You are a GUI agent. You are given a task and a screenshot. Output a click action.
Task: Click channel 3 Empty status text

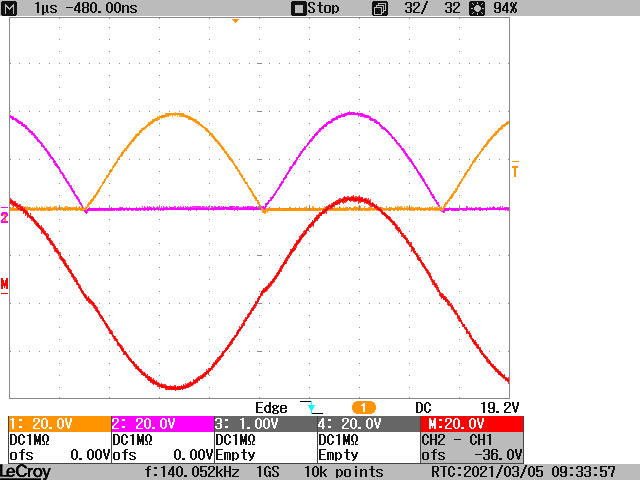(x=236, y=455)
